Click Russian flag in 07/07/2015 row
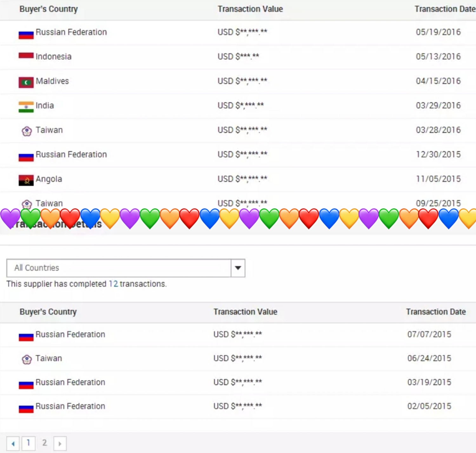The height and width of the screenshot is (453, 476). 26,337
